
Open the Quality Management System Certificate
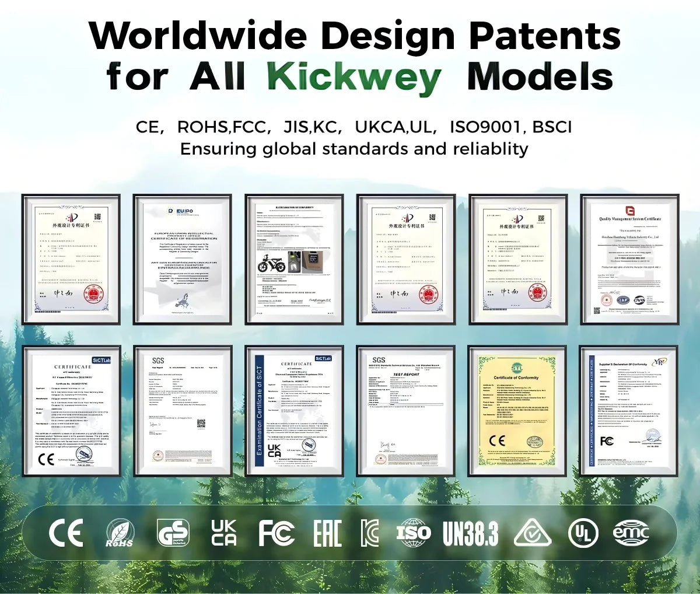tap(629, 259)
